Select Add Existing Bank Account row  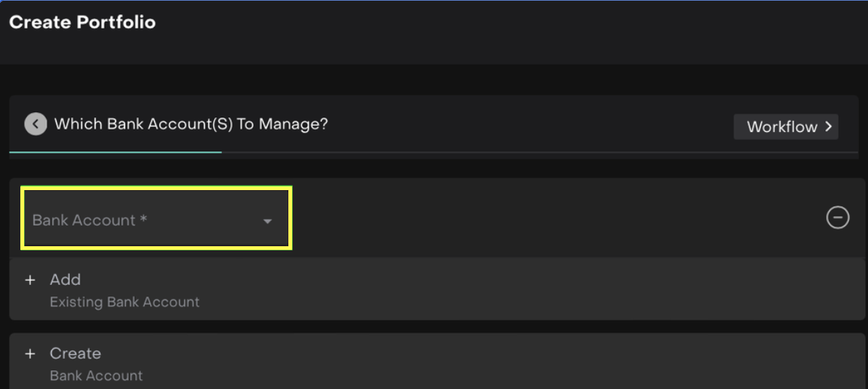pos(437,289)
